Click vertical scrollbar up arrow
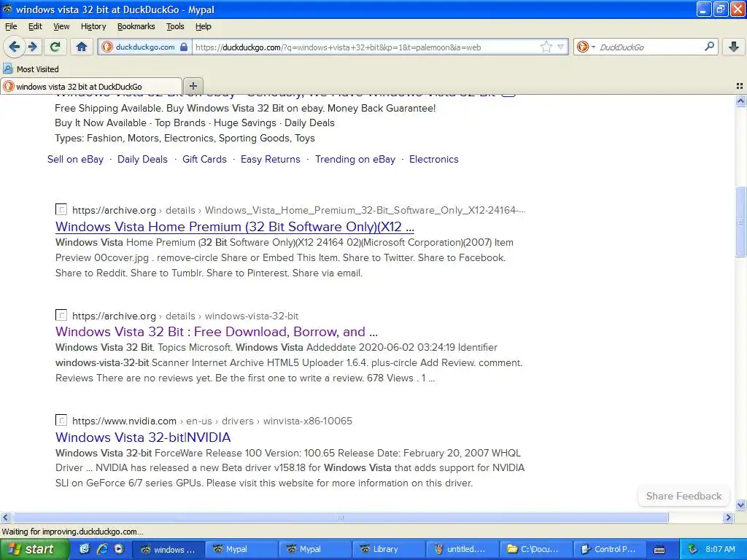The height and width of the screenshot is (560, 747). [x=740, y=101]
